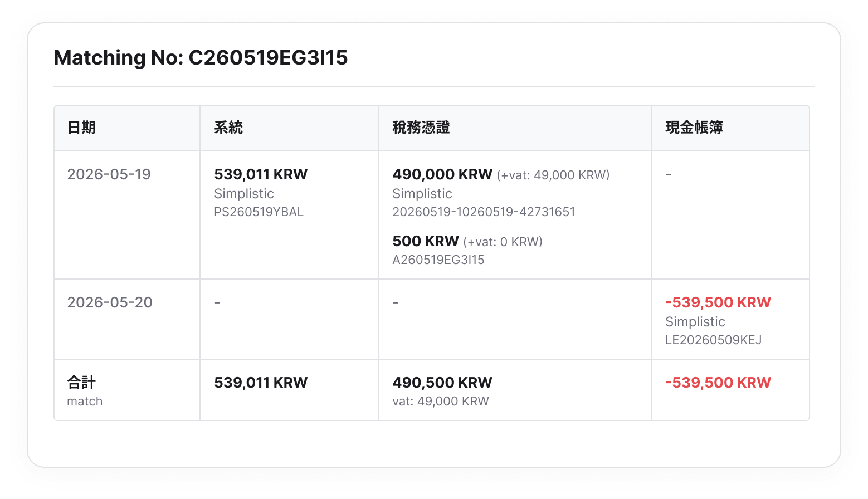Click the 490,500 KRW tax total
Viewport: 868px width, 499px height.
(442, 383)
